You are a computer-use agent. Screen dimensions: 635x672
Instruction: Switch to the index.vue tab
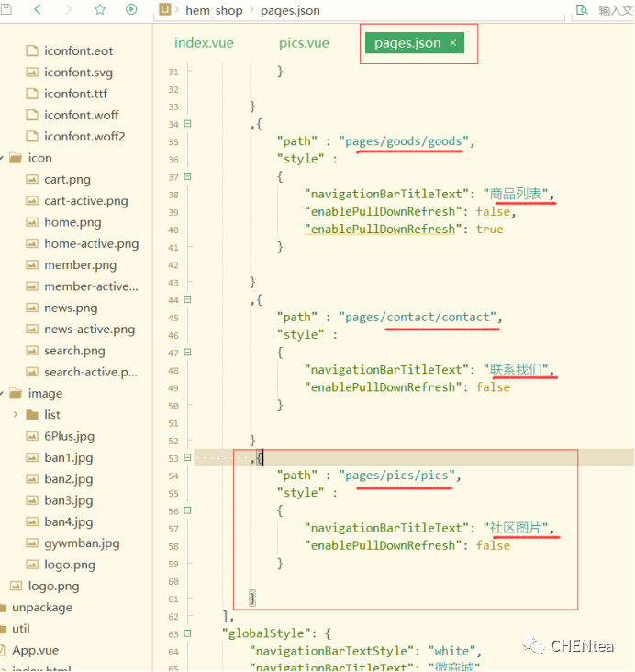pyautogui.click(x=206, y=43)
